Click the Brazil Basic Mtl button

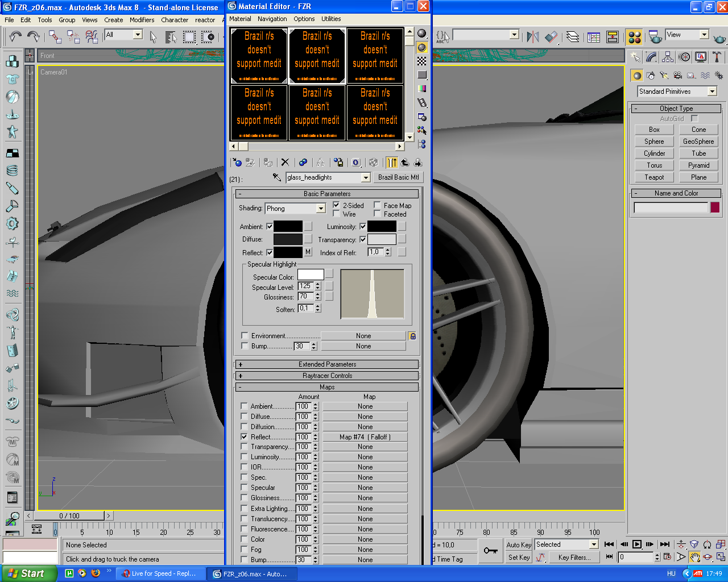[x=398, y=177]
